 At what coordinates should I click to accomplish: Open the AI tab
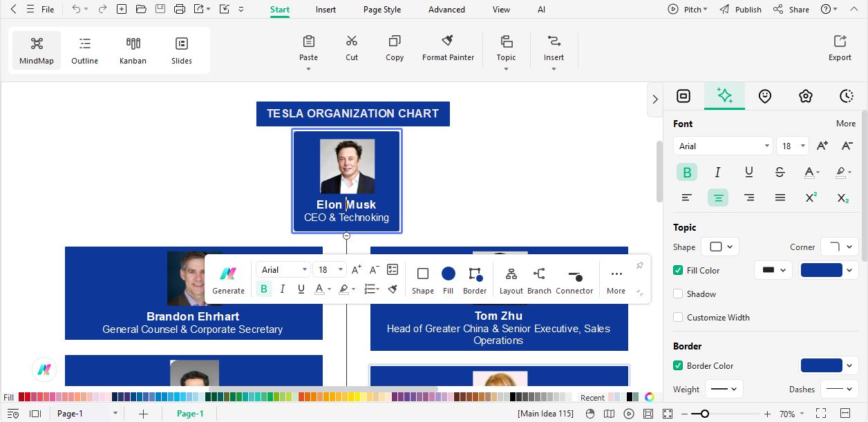click(541, 10)
